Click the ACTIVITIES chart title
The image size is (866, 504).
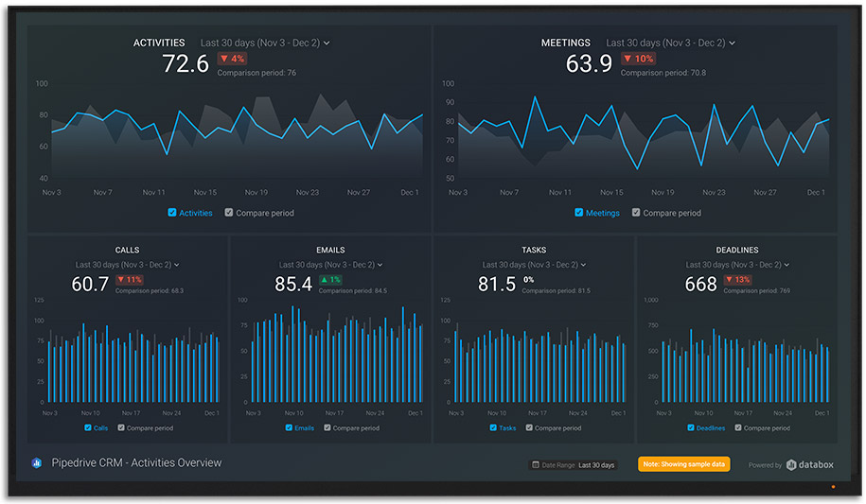click(159, 43)
